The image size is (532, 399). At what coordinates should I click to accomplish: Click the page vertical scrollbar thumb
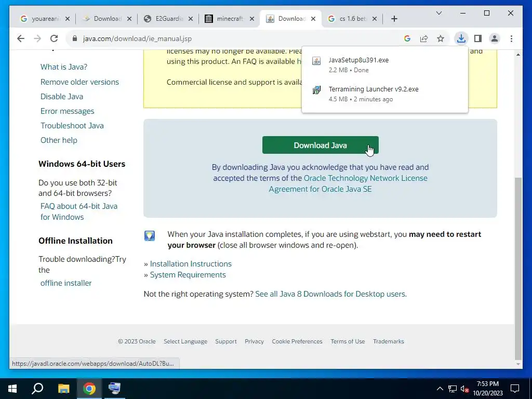tap(518, 268)
